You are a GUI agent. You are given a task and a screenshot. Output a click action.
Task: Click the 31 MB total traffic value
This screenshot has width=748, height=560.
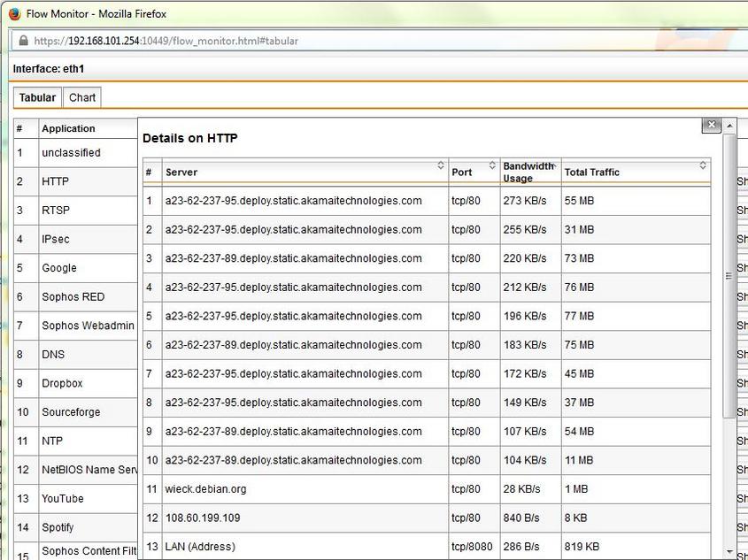579,230
